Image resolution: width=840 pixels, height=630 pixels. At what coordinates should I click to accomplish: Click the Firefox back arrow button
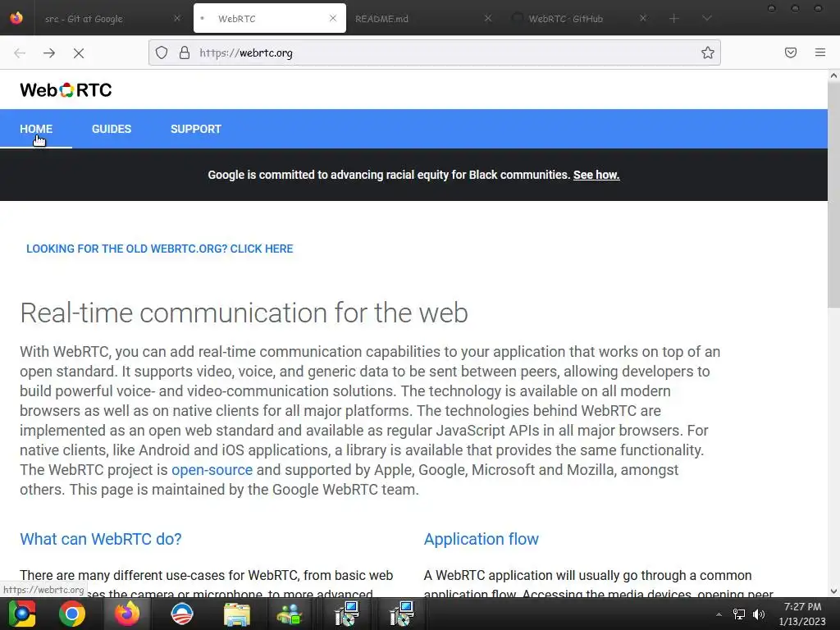click(x=20, y=53)
